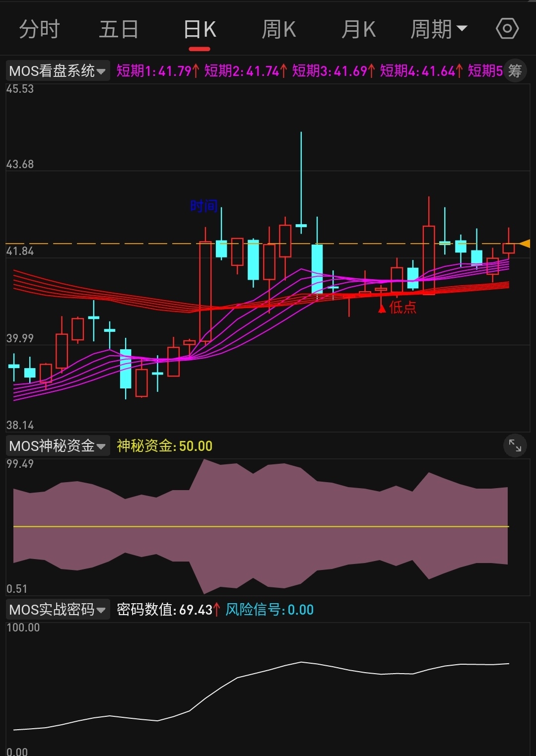Open MOS神秘资金 indicator dropdown
536x756 pixels.
tap(58, 445)
